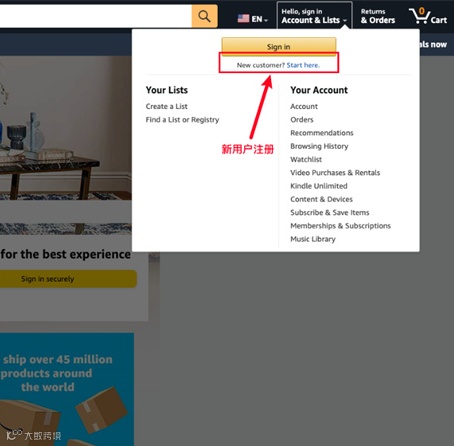Open Find a List or Registry

pos(182,120)
